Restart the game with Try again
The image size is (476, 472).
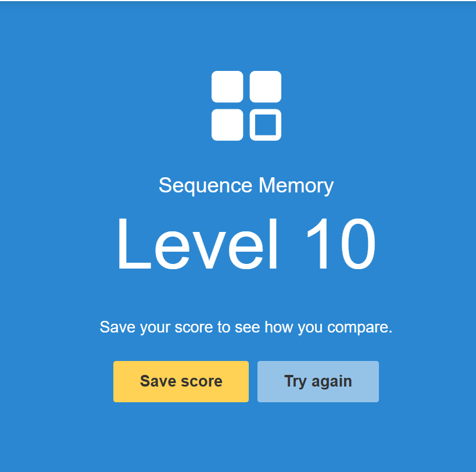coord(318,381)
